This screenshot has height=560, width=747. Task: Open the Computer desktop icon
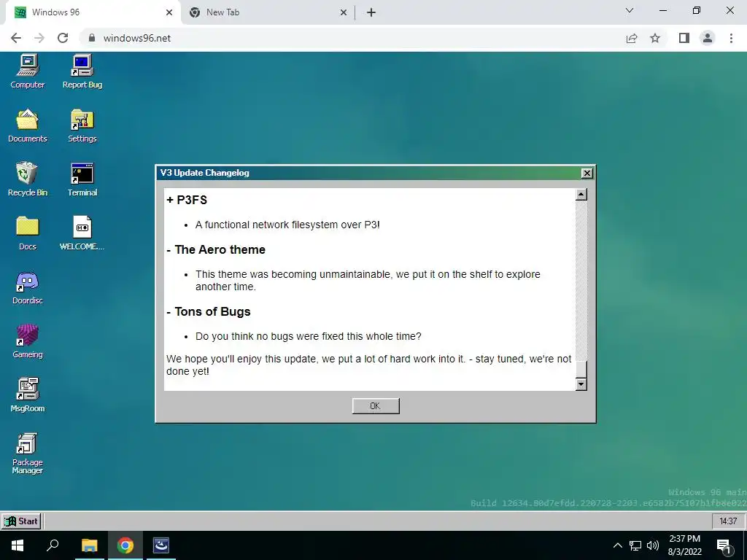coord(27,71)
